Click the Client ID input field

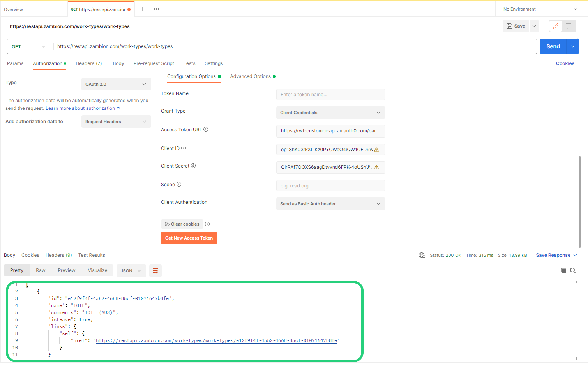[x=331, y=150]
